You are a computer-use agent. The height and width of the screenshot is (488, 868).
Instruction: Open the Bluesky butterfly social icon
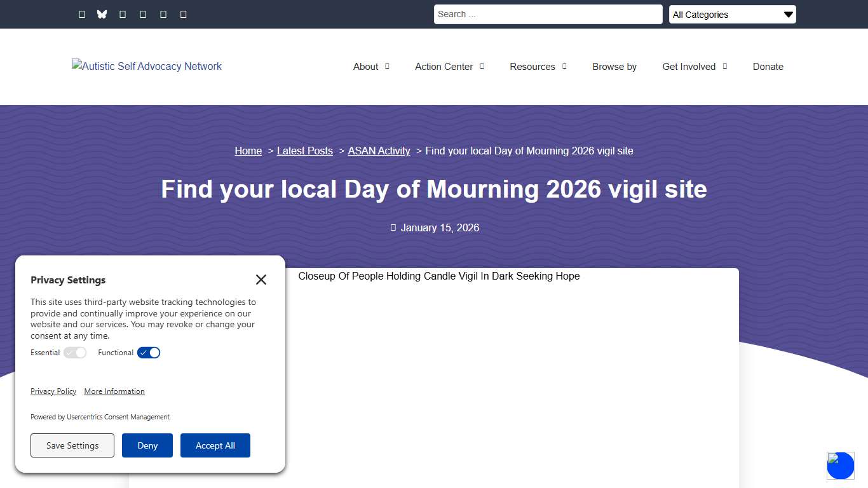point(102,14)
